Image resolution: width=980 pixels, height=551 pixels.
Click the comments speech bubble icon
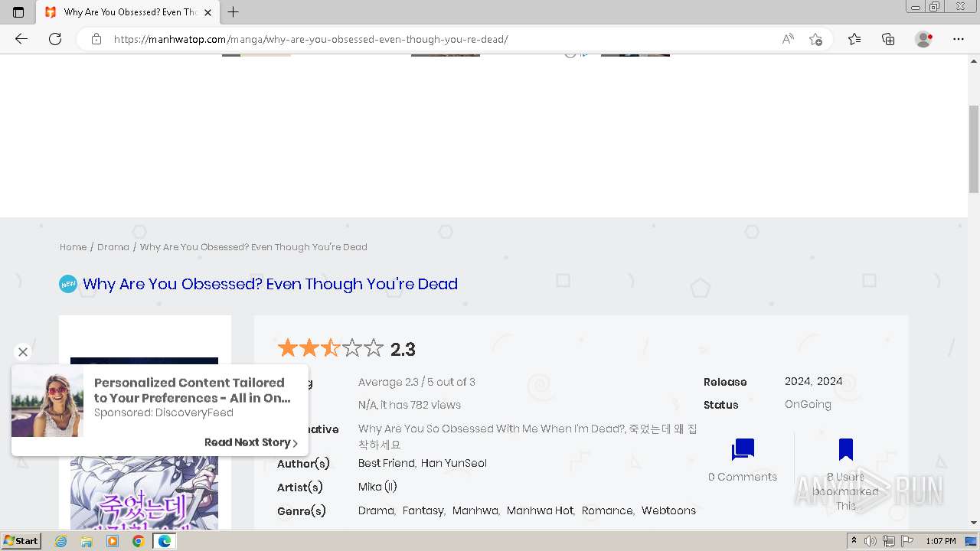point(743,449)
